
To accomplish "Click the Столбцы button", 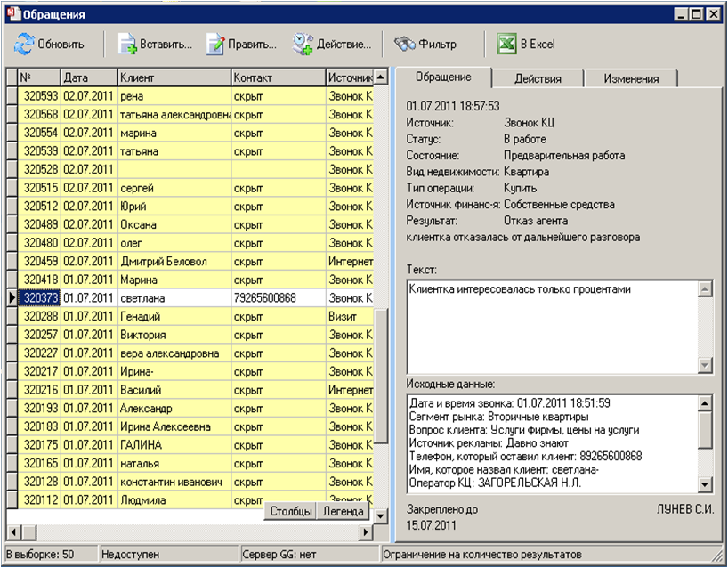I will pyautogui.click(x=291, y=511).
